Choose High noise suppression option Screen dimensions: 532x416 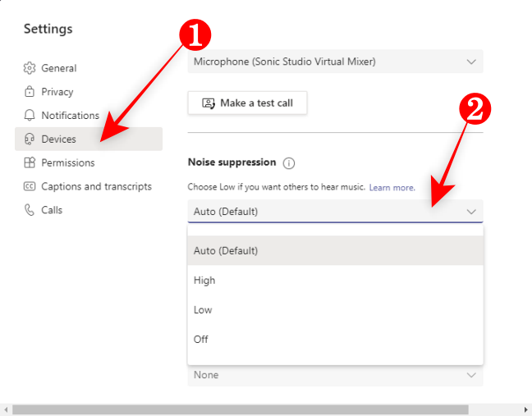[204, 281]
